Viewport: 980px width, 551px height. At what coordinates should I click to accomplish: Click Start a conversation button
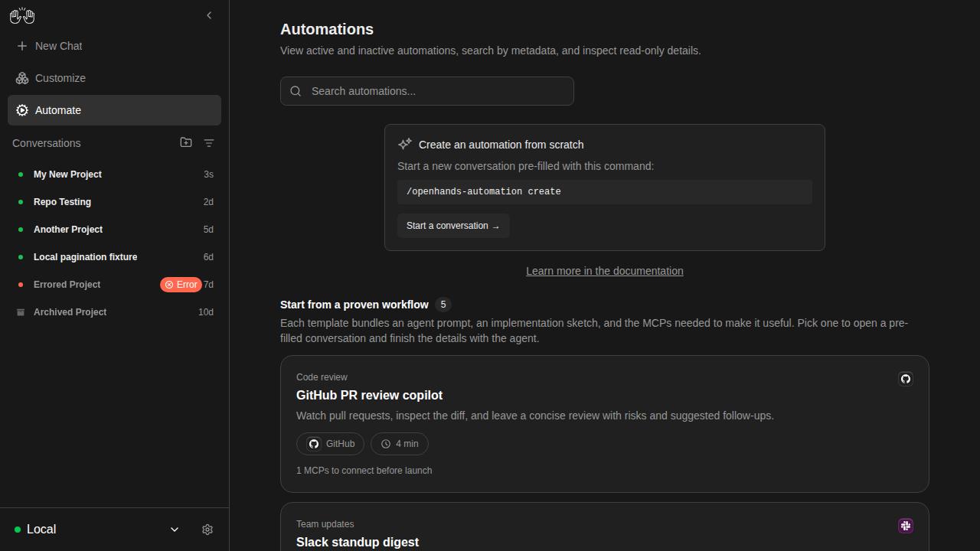tap(453, 226)
